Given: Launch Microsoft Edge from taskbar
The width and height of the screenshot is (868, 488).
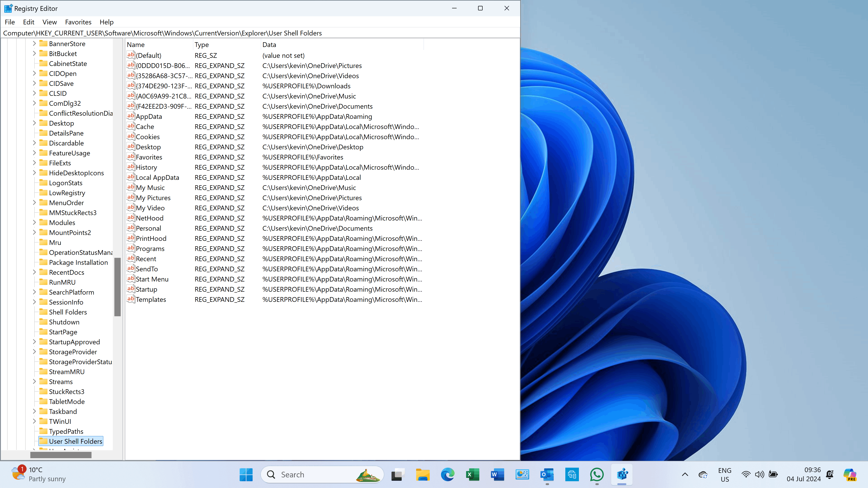Looking at the screenshot, I should click(448, 474).
